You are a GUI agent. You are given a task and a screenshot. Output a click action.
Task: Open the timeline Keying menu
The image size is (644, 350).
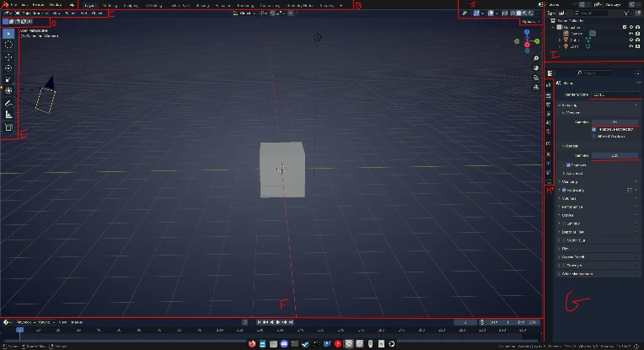[x=46, y=322]
